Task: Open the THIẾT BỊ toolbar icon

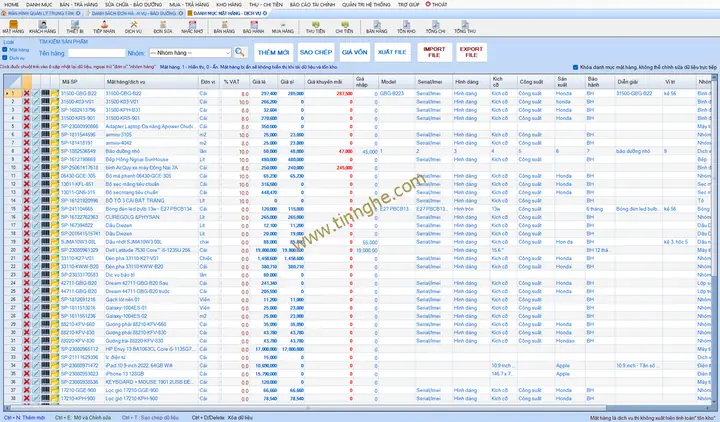Action: click(x=74, y=27)
